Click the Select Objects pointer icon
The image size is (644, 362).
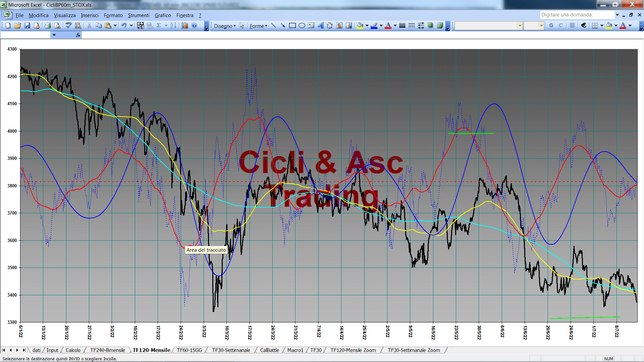tap(242, 25)
